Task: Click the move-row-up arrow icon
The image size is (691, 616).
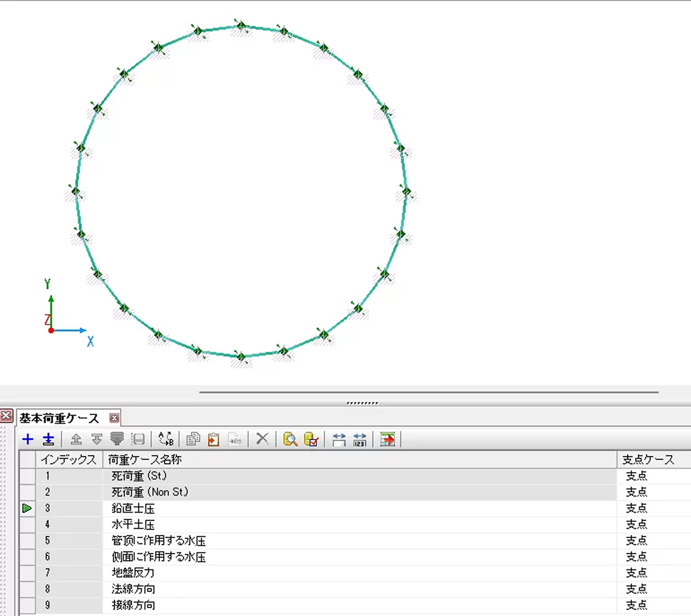Action: 76,439
